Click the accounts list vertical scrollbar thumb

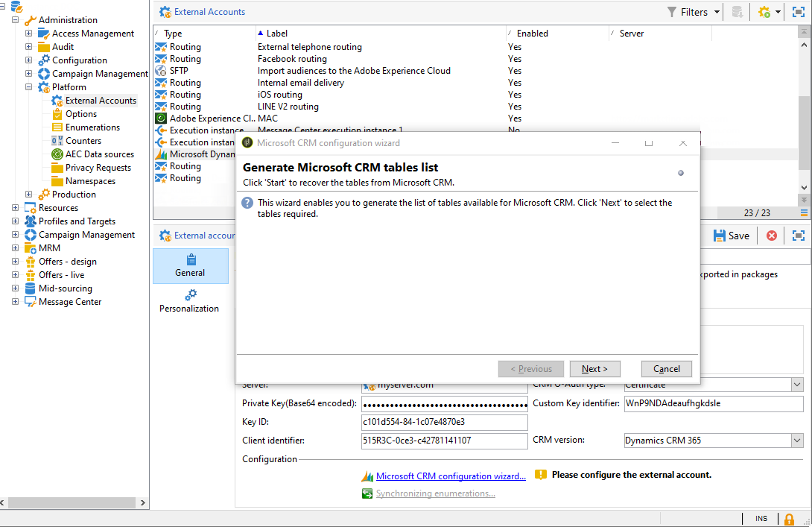[804, 133]
